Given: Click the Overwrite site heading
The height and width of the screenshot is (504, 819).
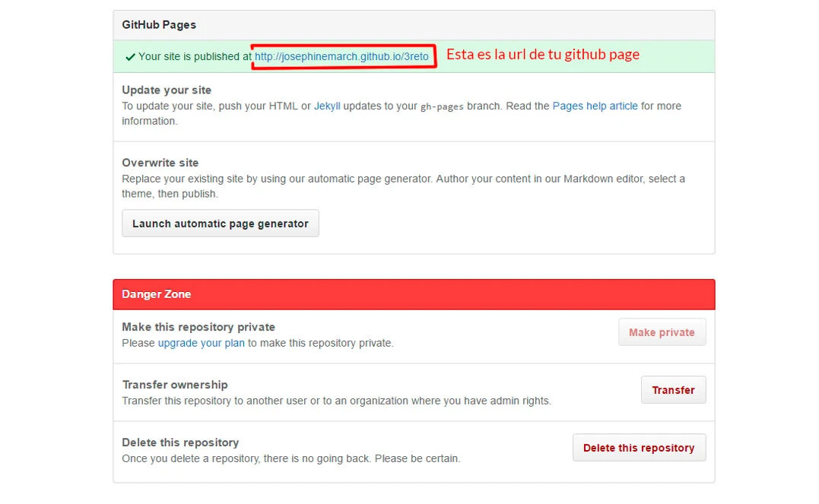Looking at the screenshot, I should [x=160, y=163].
